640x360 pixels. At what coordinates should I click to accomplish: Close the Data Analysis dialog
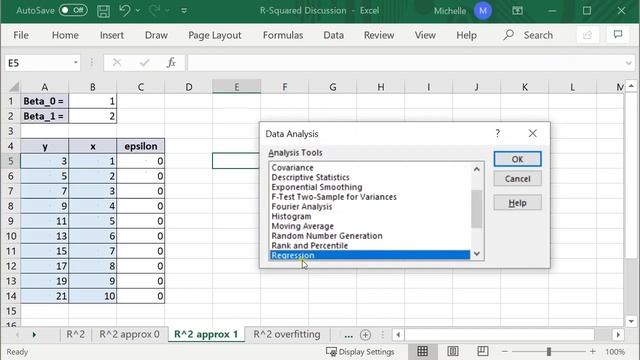[532, 133]
